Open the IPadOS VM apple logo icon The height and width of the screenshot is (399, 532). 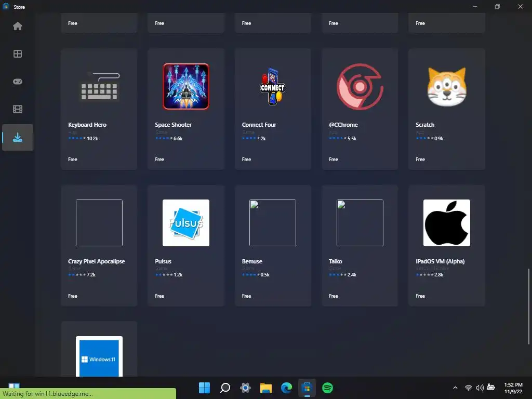coord(447,223)
